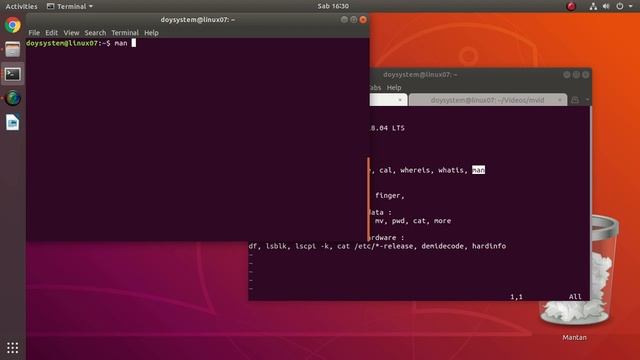This screenshot has width=640, height=360.
Task: Open the clock showing Sab 16:30
Action: click(x=333, y=6)
